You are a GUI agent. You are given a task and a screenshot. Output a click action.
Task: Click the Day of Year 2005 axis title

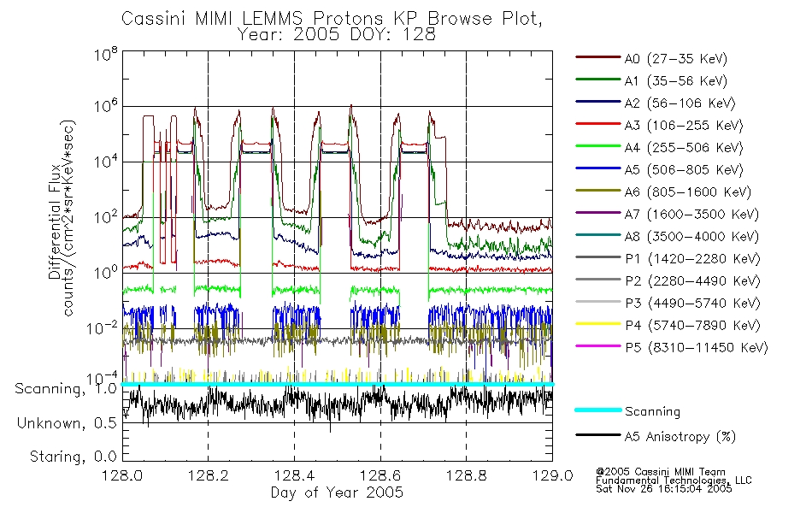click(x=337, y=492)
